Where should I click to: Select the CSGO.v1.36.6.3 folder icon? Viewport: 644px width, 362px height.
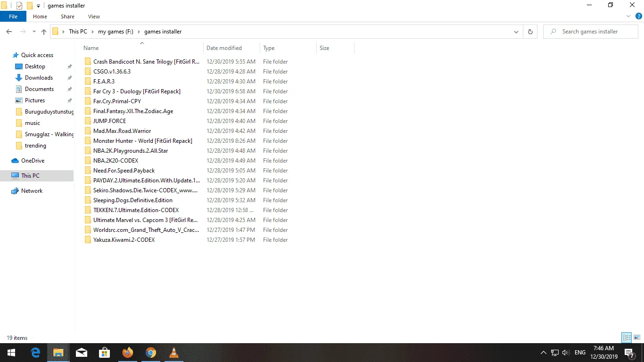coord(88,72)
